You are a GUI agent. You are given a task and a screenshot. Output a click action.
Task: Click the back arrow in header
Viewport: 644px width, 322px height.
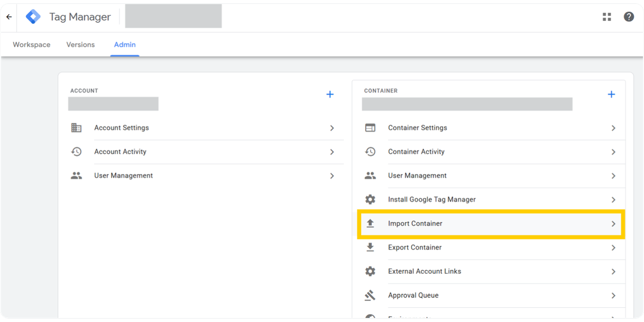tap(9, 17)
